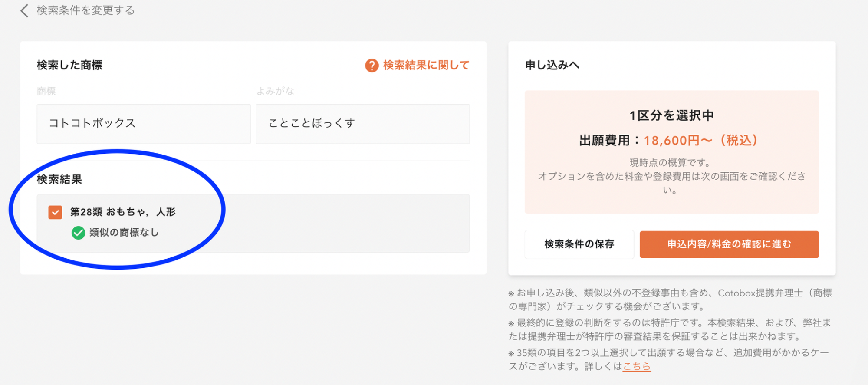The width and height of the screenshot is (868, 385).
Task: Click the コトコトボックス trademark field
Action: pos(144,124)
